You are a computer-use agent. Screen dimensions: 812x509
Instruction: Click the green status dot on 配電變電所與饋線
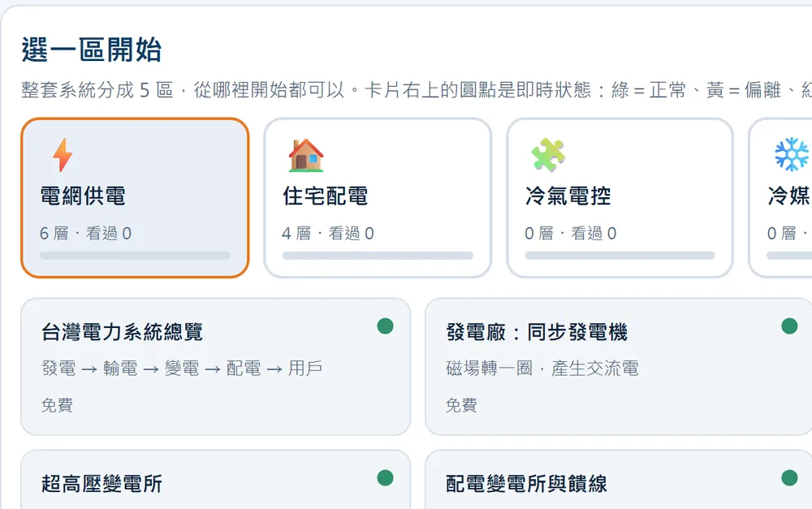click(789, 478)
